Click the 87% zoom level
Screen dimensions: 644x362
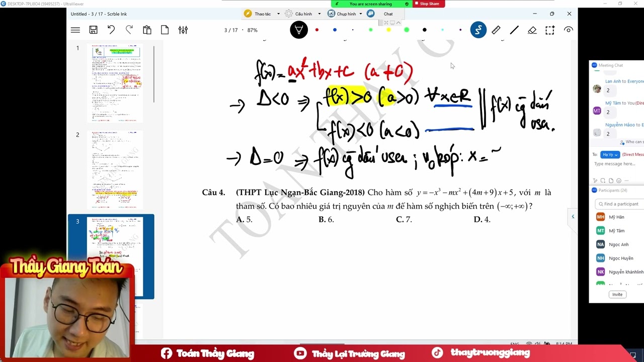coord(252,30)
